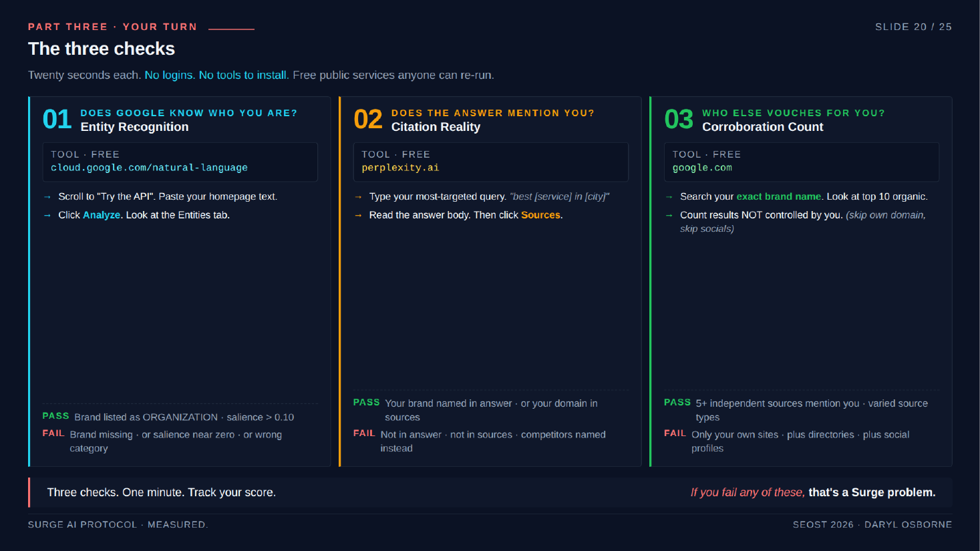Click "TOOL · FREE" label above cloud.google.com/natural-language
Image resolution: width=980 pixels, height=551 pixels.
click(x=85, y=154)
